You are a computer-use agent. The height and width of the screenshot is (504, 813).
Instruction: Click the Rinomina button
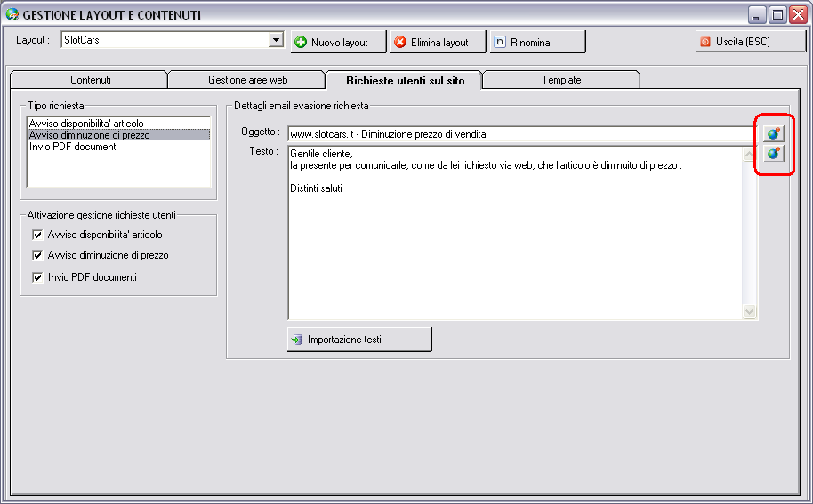537,42
